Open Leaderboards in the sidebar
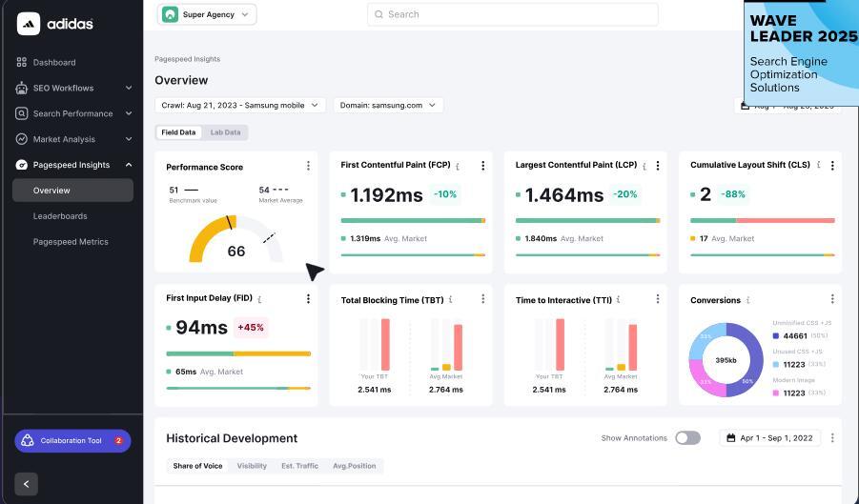Viewport: 859px width, 504px height. 60,216
